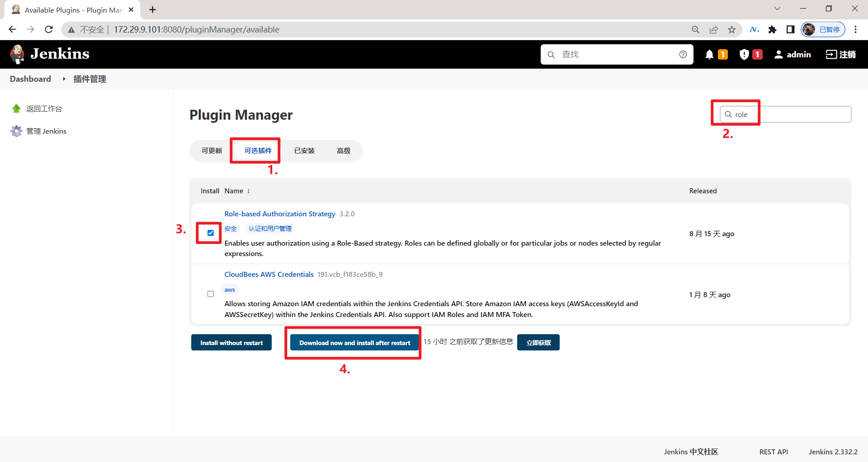
Task: Click the browser back arrow
Action: pyautogui.click(x=12, y=29)
